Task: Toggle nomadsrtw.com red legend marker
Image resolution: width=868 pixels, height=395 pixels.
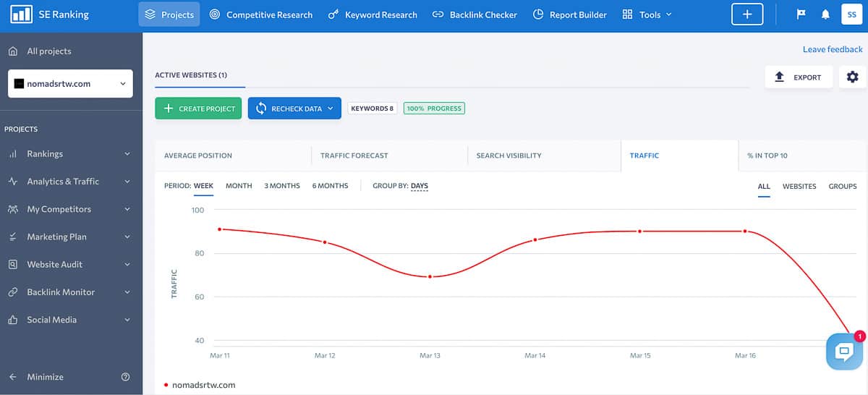Action: [x=166, y=385]
